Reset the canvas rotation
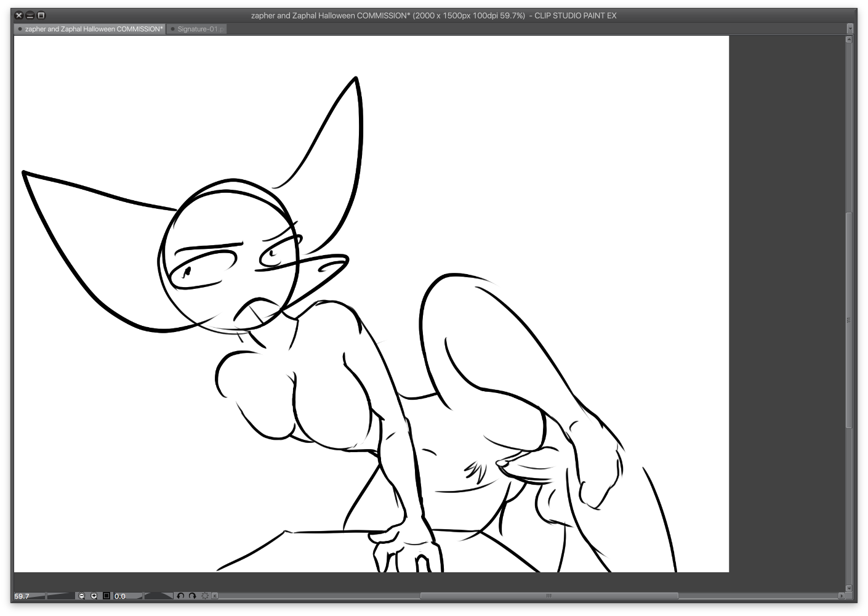This screenshot has width=868, height=616. (x=205, y=596)
